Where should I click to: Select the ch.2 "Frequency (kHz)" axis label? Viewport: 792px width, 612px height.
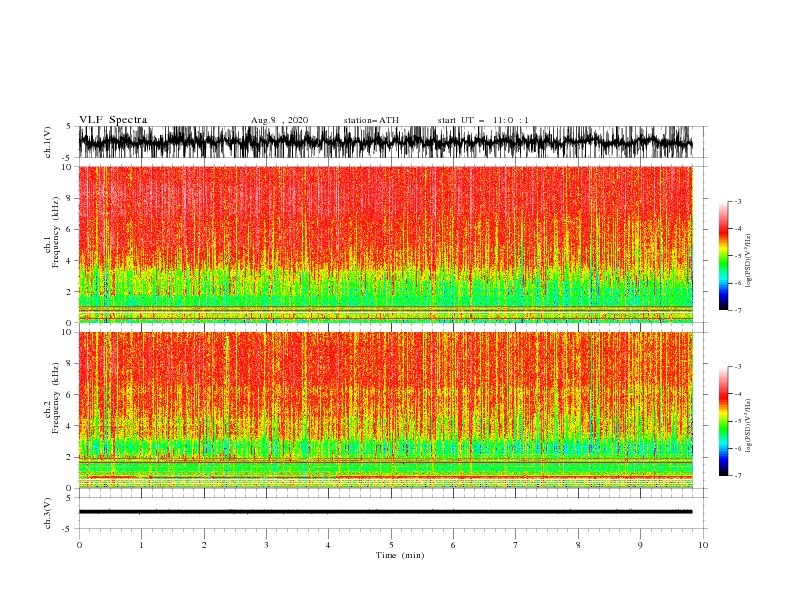pyautogui.click(x=56, y=398)
